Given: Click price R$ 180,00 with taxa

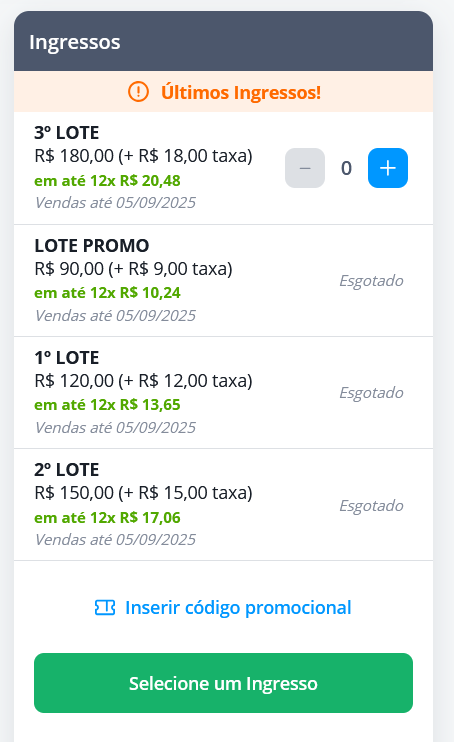Looking at the screenshot, I should tap(143, 156).
